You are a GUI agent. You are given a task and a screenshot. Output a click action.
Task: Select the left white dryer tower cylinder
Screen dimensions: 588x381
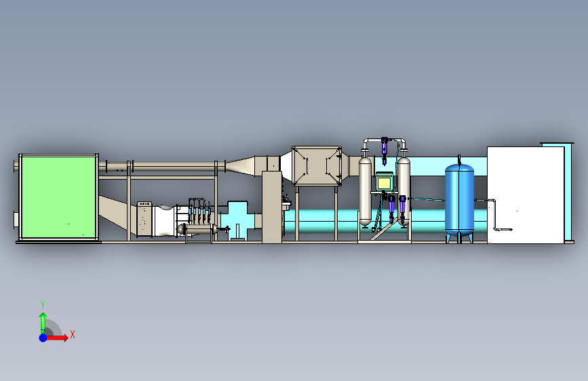tap(365, 191)
